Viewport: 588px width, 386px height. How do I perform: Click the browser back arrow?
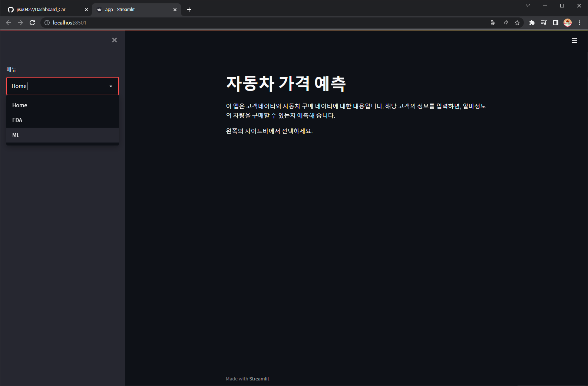(9, 23)
